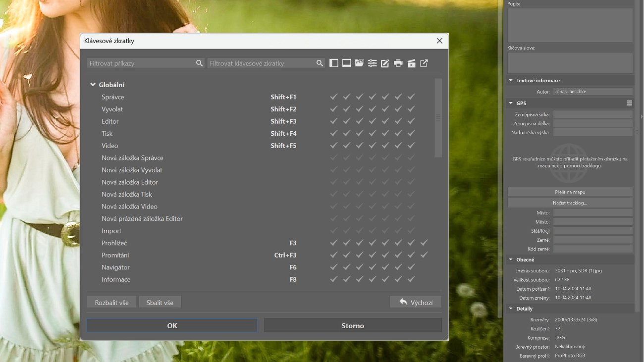Cancel the dialog with Storno
This screenshot has width=644, height=362.
[353, 325]
